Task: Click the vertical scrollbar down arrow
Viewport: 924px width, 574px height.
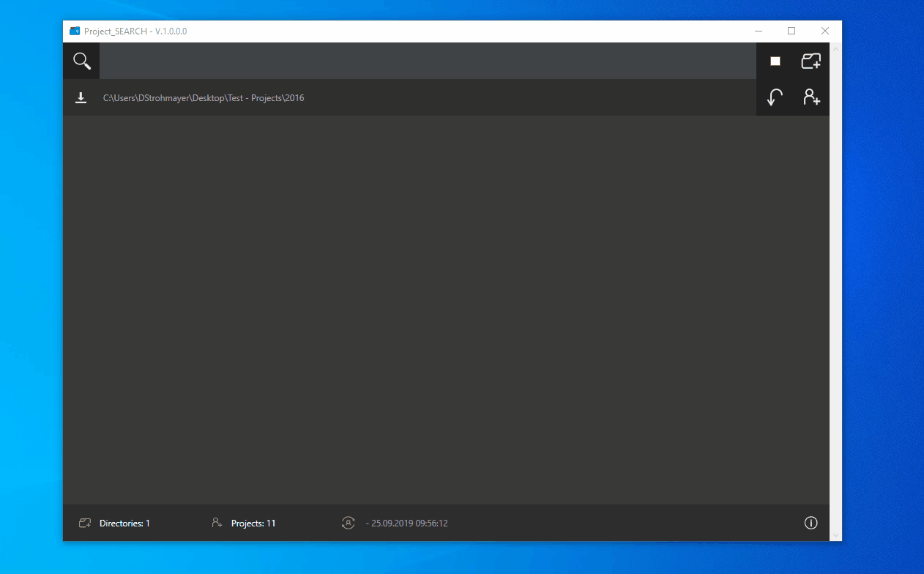Action: (835, 536)
